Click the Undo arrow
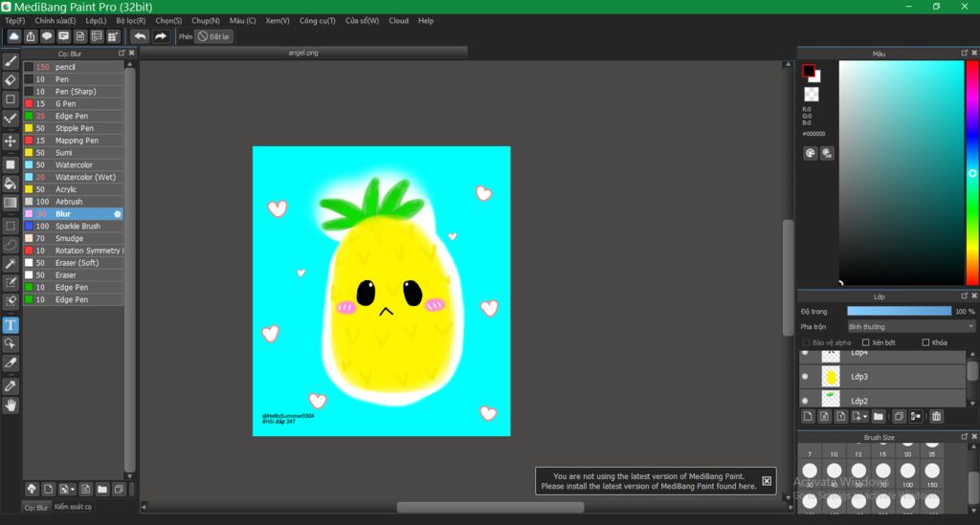The height and width of the screenshot is (525, 980). pyautogui.click(x=140, y=36)
